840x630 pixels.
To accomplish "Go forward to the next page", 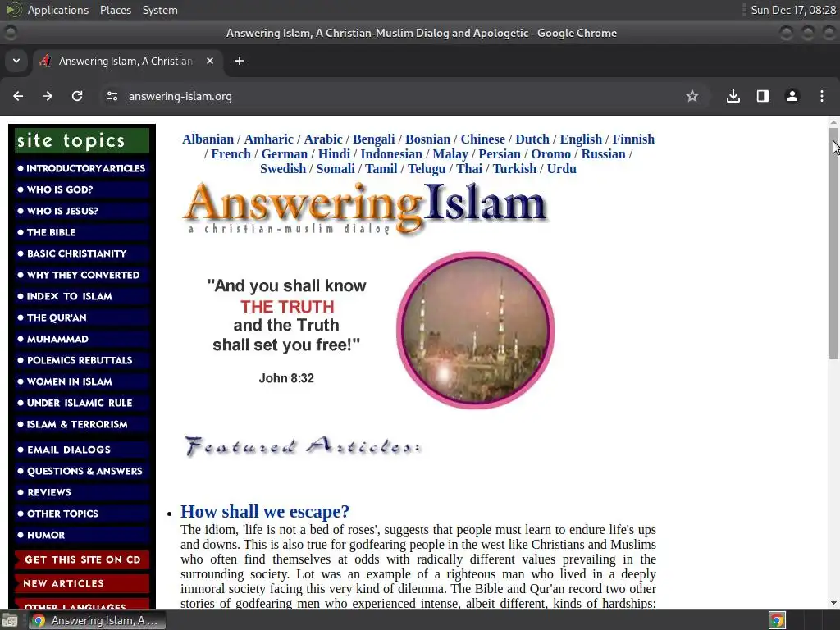I will click(48, 96).
